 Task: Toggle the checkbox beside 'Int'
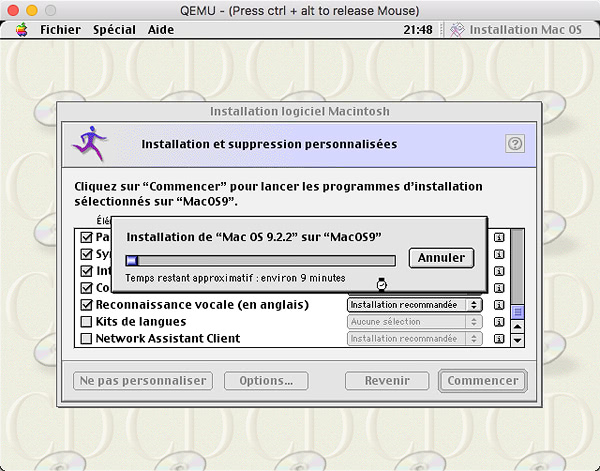pyautogui.click(x=86, y=271)
